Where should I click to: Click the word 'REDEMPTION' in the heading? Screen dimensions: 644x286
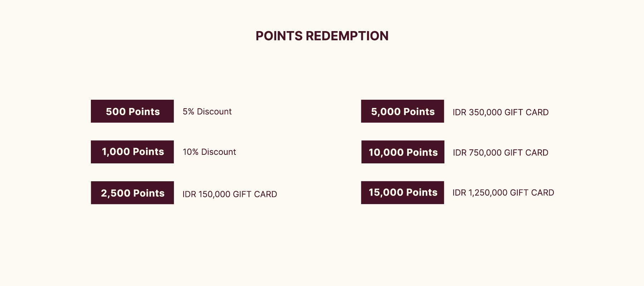(347, 36)
